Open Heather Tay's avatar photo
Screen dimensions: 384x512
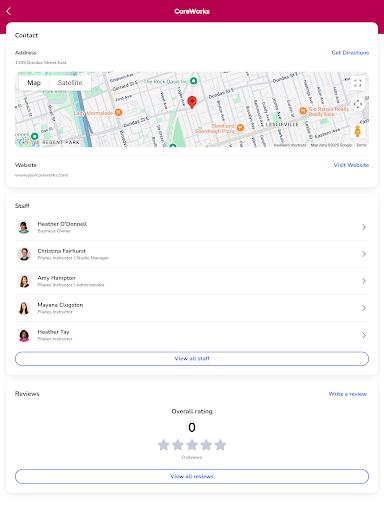24,335
